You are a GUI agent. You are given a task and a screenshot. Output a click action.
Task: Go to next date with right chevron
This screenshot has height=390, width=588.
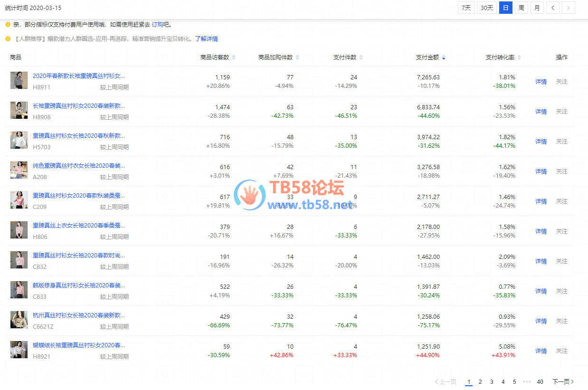pos(569,8)
